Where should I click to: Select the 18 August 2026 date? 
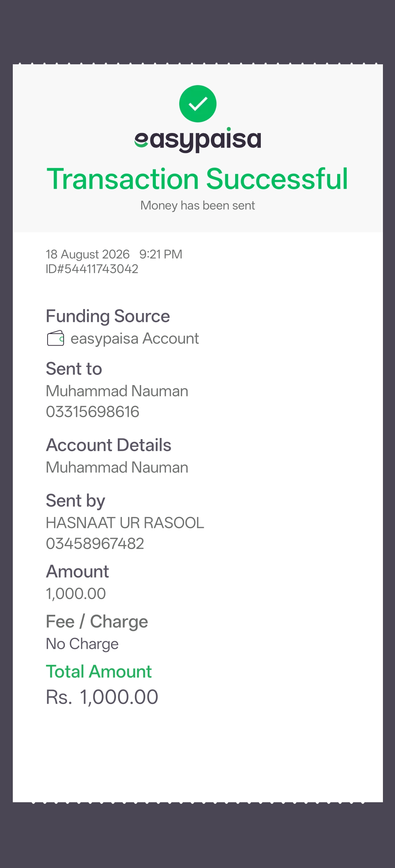tap(88, 254)
